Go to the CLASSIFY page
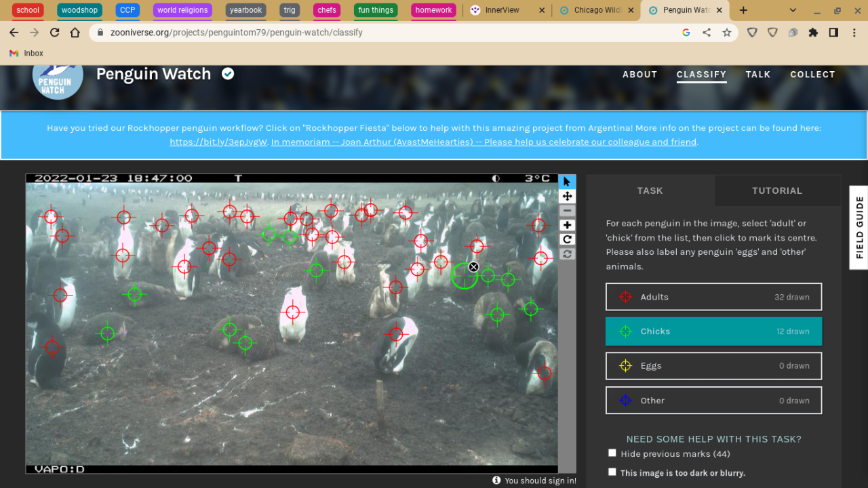 point(701,75)
